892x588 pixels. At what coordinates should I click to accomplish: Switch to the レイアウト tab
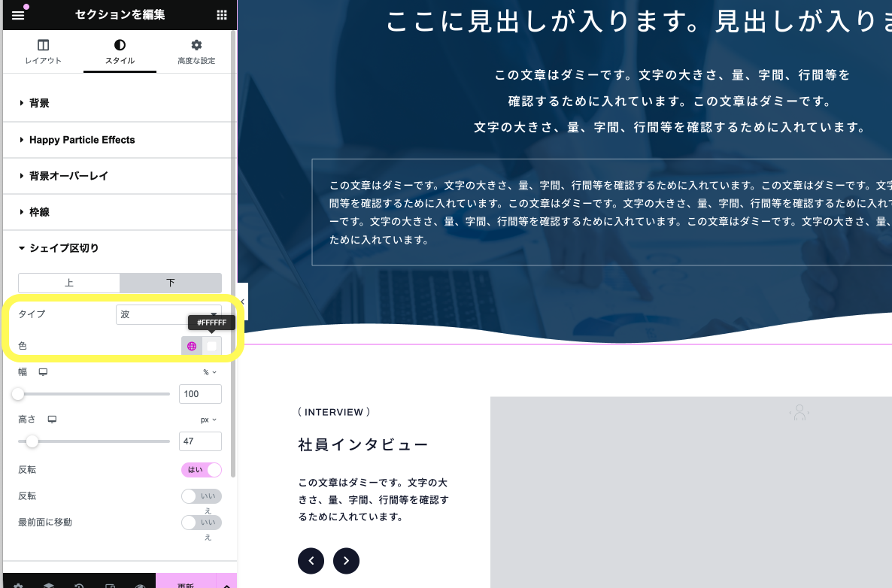[44, 53]
